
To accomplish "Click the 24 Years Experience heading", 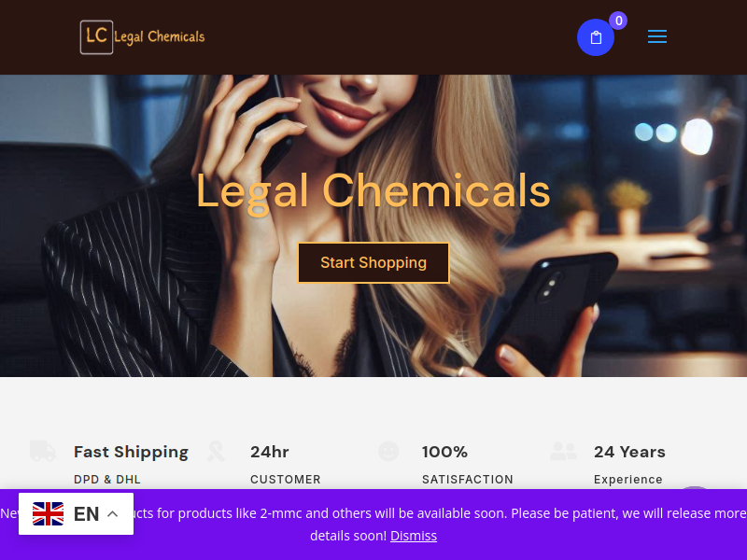I will tap(629, 452).
